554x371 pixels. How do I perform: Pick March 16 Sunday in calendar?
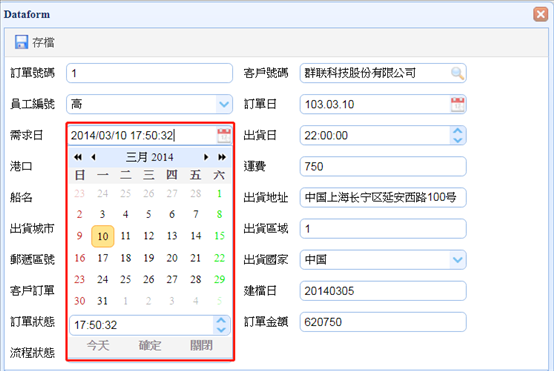coord(79,258)
